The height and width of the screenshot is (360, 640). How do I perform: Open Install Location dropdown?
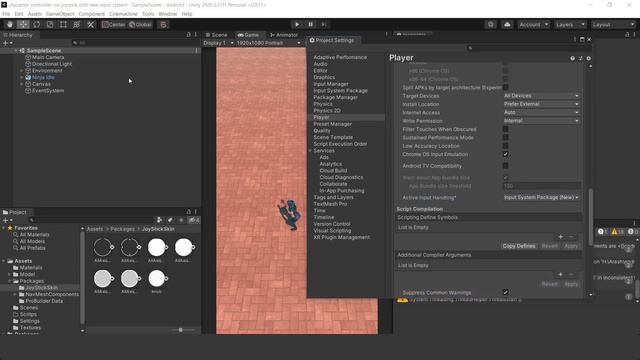[x=541, y=104]
